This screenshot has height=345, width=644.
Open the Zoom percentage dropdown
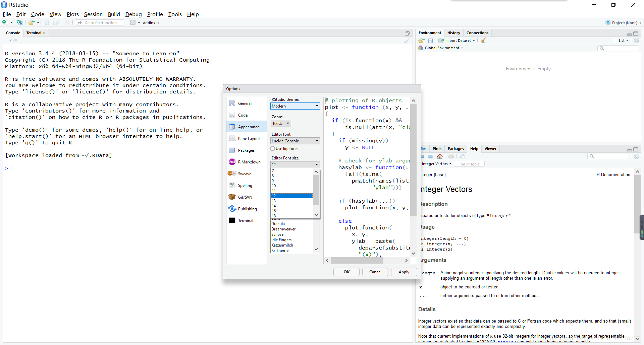tap(281, 124)
